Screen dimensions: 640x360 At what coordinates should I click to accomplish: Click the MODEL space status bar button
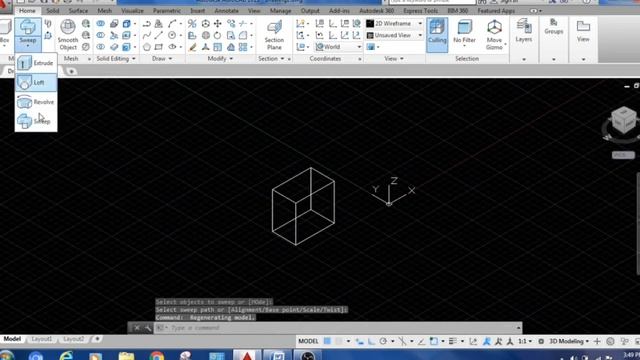[x=308, y=341]
